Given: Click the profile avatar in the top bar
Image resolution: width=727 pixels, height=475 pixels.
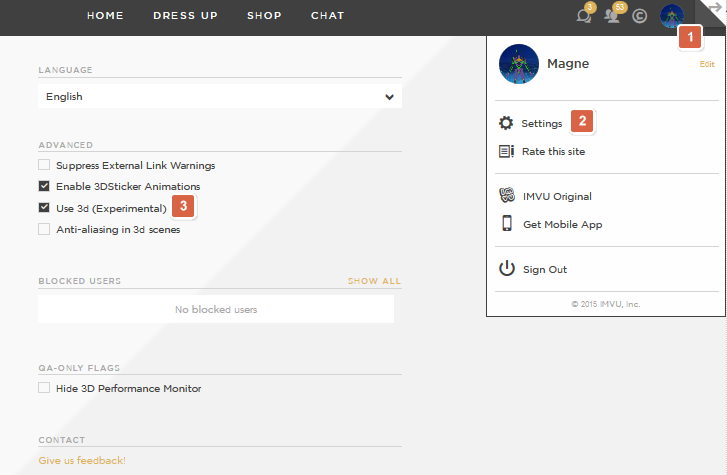Looking at the screenshot, I should [672, 16].
